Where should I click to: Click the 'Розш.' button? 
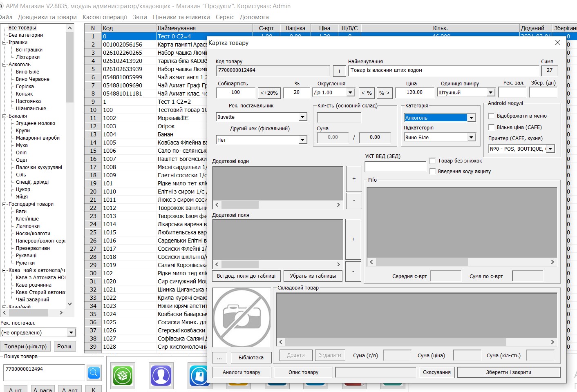point(65,346)
